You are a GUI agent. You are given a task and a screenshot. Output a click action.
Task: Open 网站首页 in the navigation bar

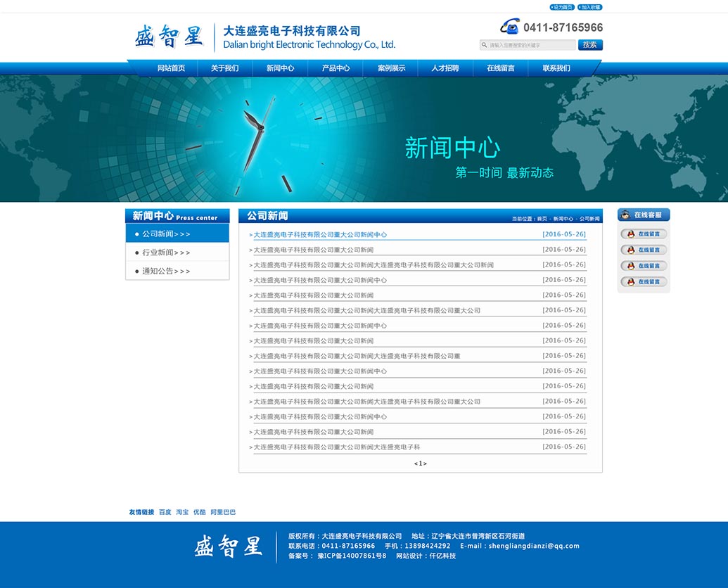pyautogui.click(x=171, y=68)
